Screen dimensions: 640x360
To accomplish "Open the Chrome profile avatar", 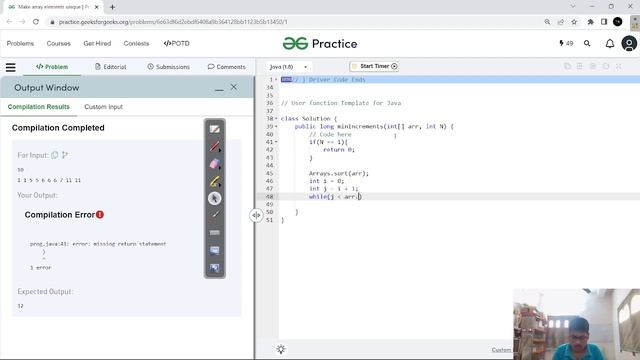I will point(618,22).
